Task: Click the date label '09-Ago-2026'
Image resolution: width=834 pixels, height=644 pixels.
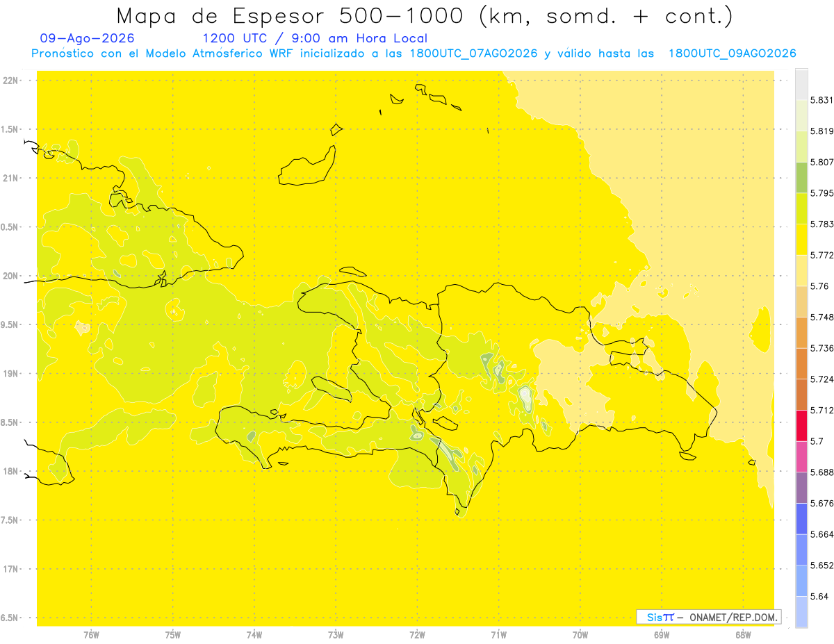Action: pos(88,38)
